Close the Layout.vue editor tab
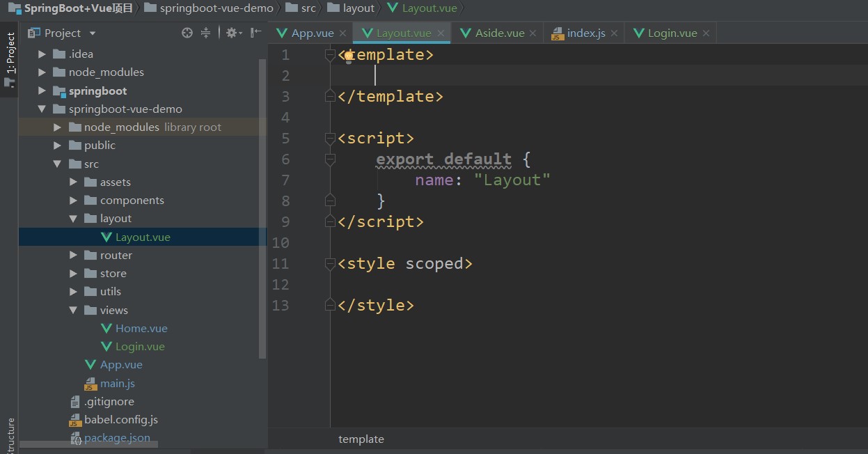Image resolution: width=868 pixels, height=454 pixels. [441, 33]
